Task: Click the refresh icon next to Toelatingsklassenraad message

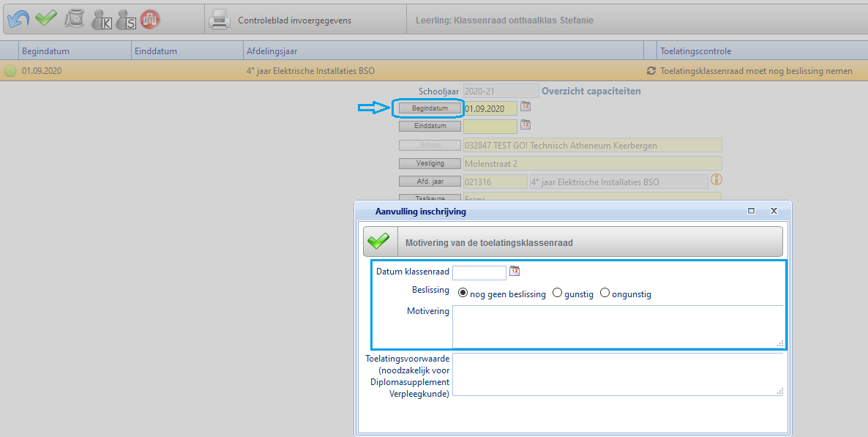Action: coord(651,71)
